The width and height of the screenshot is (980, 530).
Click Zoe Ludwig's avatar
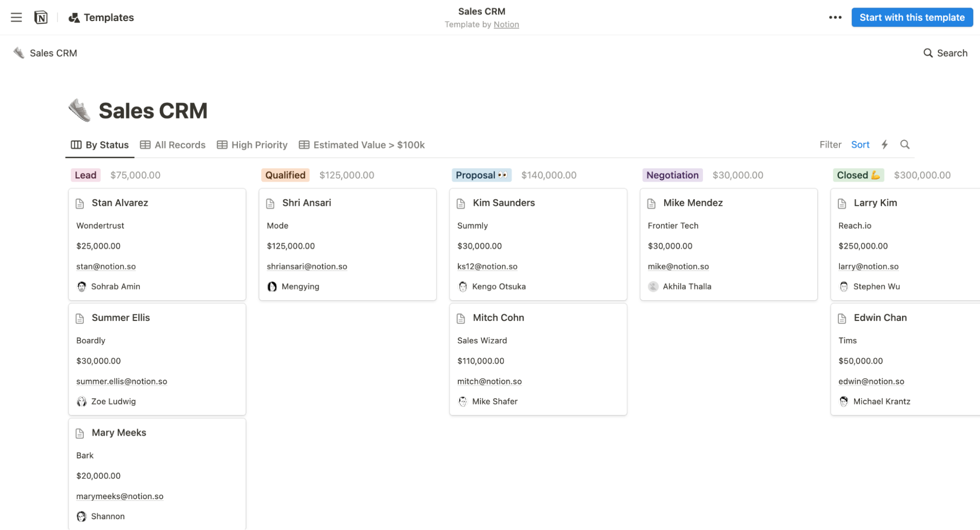81,402
